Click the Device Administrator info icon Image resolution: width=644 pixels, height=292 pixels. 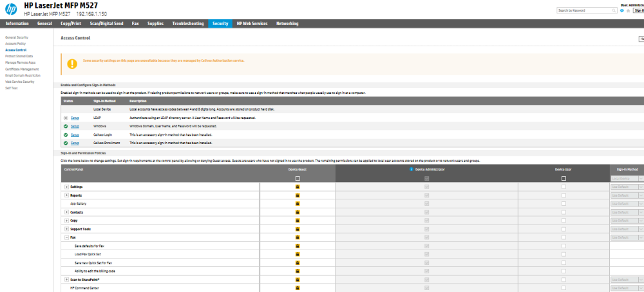tap(411, 169)
